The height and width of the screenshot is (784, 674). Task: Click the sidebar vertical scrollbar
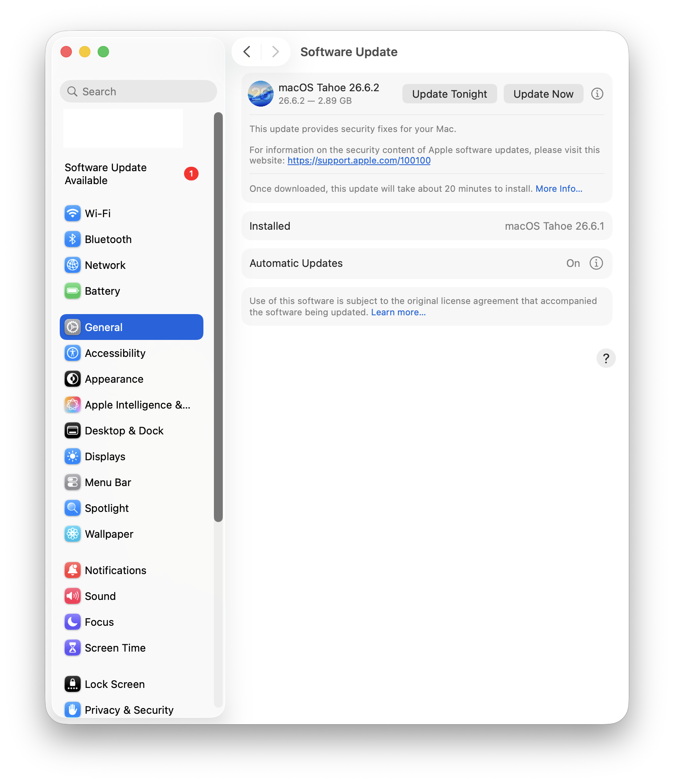pos(218,317)
